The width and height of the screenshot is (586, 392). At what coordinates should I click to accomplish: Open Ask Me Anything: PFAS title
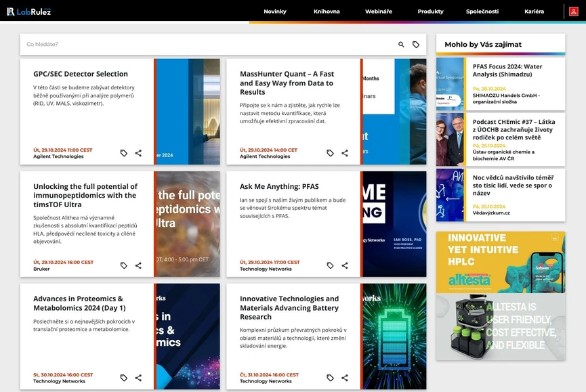point(279,186)
